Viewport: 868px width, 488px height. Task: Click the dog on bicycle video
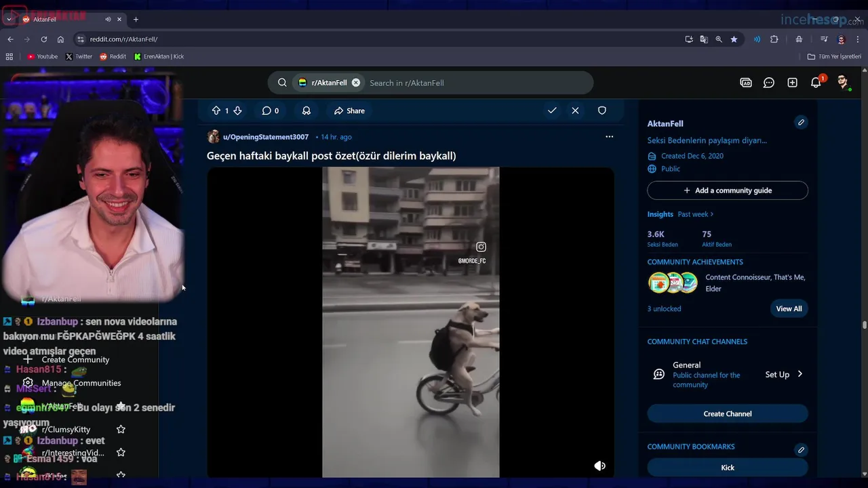click(x=411, y=323)
